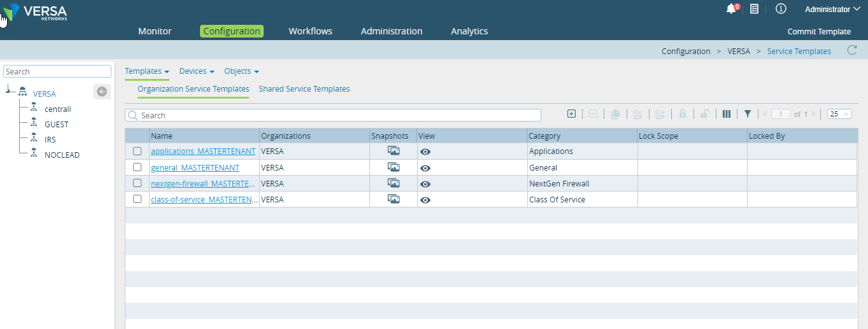Check the nextgen-firewall row checkbox
Viewport: 868px width, 329px height.
point(137,183)
